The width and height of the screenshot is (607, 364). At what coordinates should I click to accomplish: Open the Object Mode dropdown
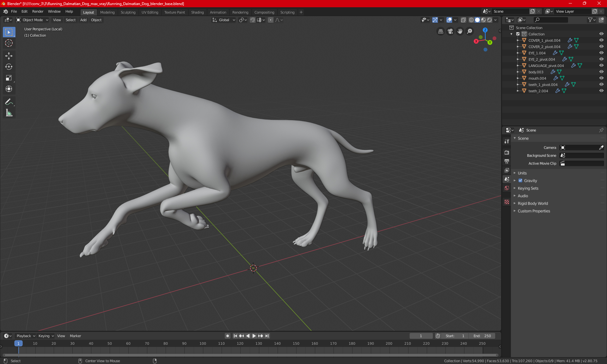coord(32,20)
